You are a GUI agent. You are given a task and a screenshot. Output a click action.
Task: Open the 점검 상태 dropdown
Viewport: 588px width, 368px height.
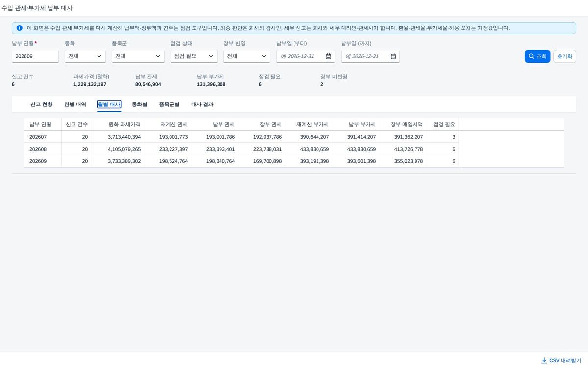194,56
